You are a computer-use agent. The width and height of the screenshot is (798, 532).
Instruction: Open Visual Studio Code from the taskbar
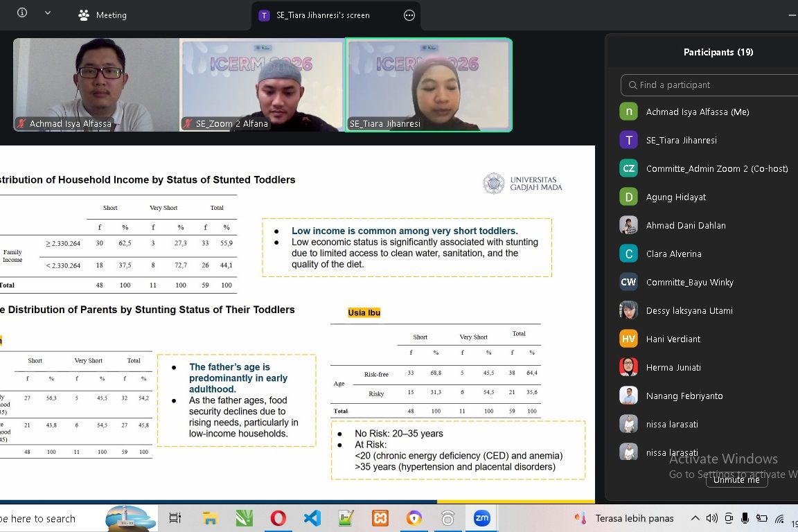312,518
